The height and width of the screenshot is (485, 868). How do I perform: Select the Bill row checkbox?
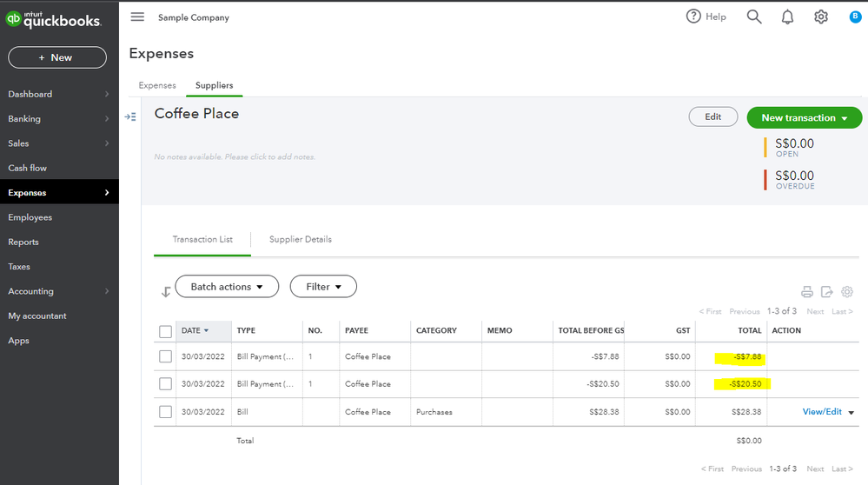(165, 412)
